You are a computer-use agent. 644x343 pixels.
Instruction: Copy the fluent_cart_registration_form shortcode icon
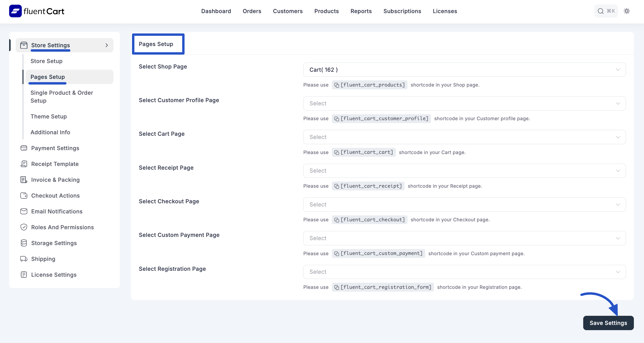pyautogui.click(x=337, y=287)
